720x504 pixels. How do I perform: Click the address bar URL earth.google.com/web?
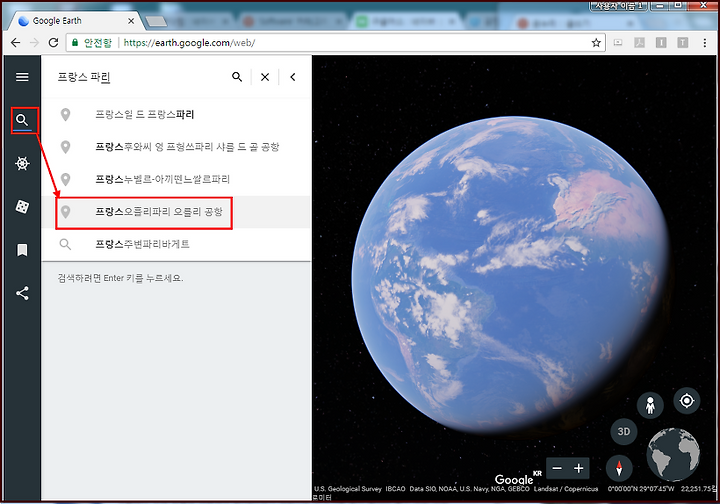[x=189, y=43]
